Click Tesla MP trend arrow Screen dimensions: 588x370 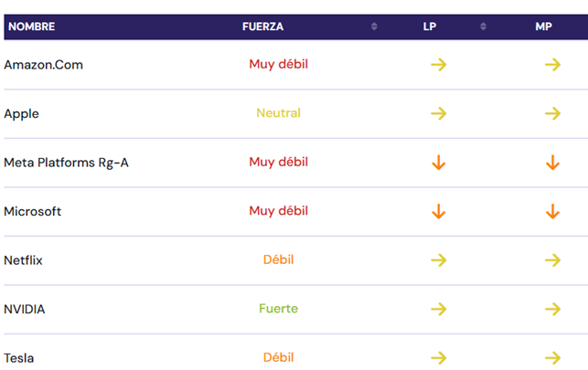coord(551,357)
